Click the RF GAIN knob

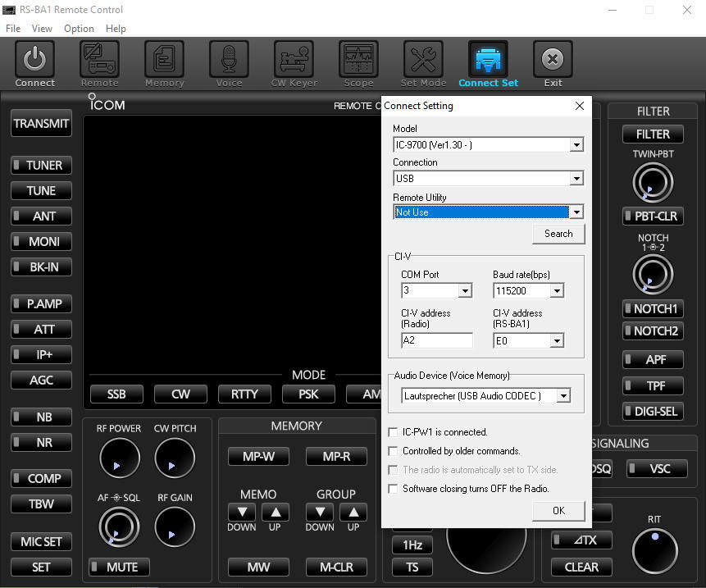(175, 527)
